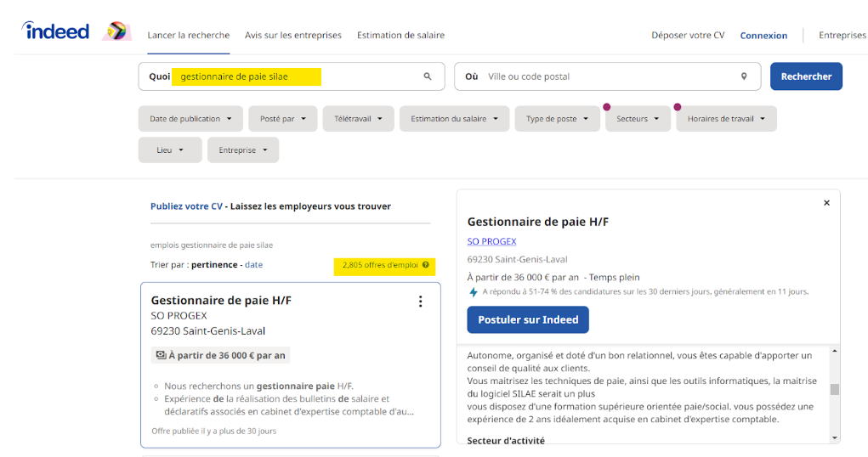Click 69230 Saint-Genis-Laval in details panel

click(517, 259)
